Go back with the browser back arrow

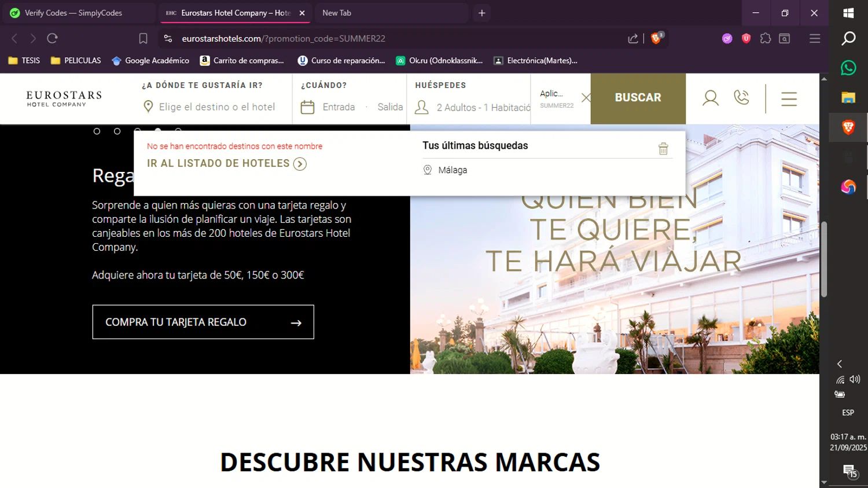click(x=14, y=38)
